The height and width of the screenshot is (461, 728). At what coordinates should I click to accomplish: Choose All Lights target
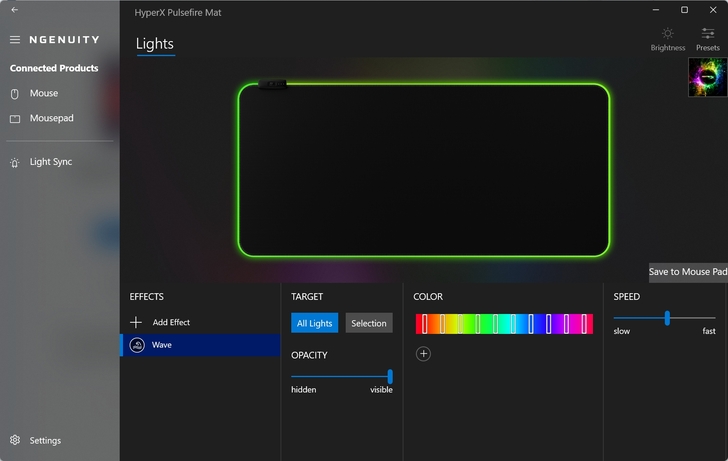[x=314, y=323]
